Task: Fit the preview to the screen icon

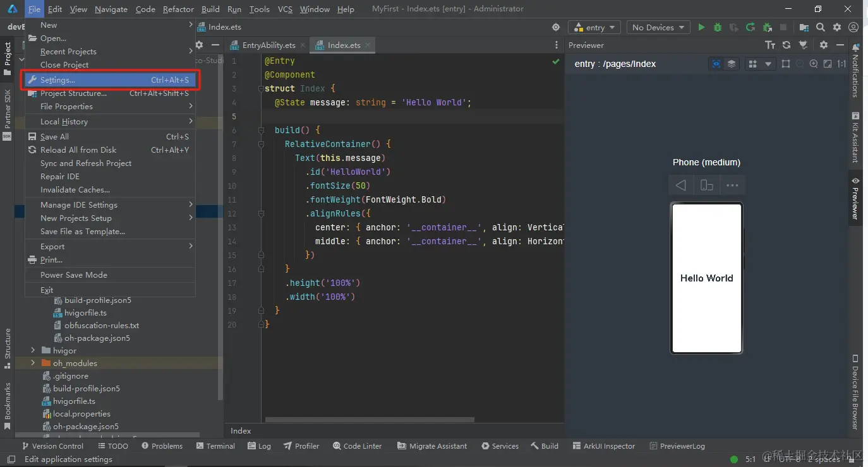Action: [x=828, y=64]
